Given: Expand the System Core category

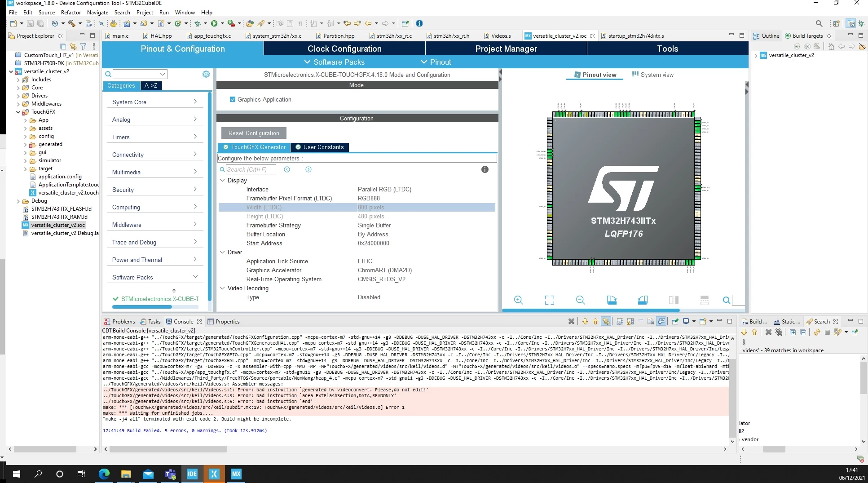Looking at the screenshot, I should click(154, 102).
